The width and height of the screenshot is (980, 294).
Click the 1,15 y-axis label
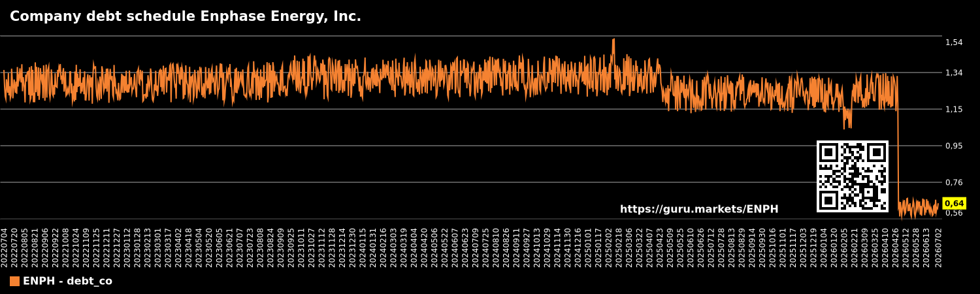coord(954,109)
